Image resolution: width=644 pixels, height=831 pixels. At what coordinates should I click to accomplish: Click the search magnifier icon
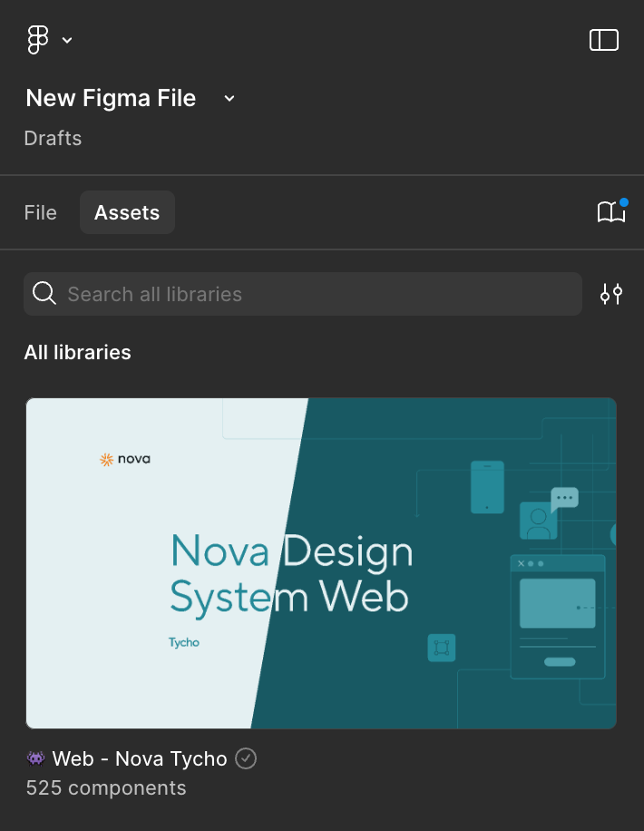(x=44, y=293)
